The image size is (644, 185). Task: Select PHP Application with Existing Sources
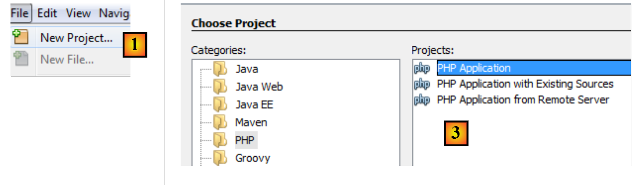point(525,84)
